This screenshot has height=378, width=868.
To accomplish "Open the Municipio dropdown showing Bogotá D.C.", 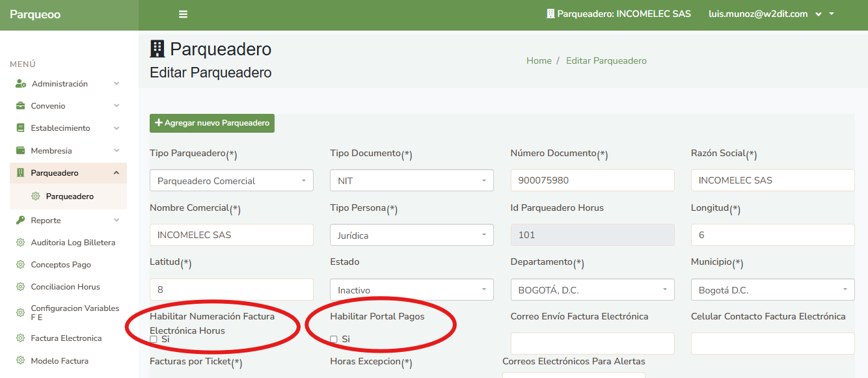I will [x=772, y=289].
